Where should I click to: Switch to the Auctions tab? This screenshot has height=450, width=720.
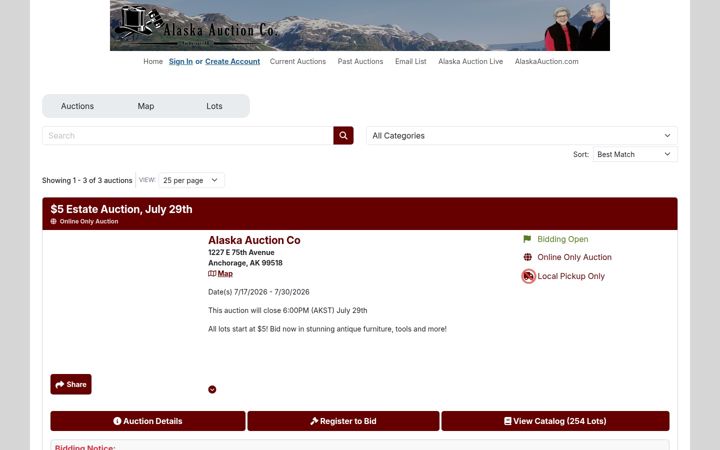(x=77, y=106)
